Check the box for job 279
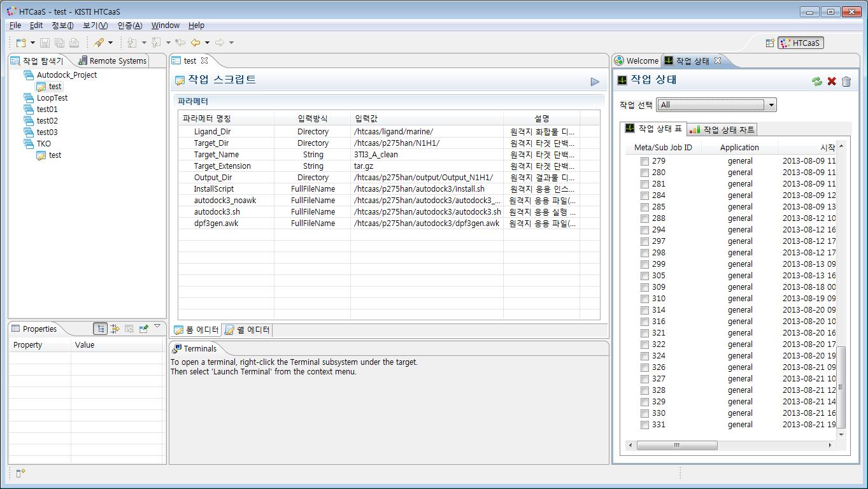The image size is (868, 489). tap(644, 161)
